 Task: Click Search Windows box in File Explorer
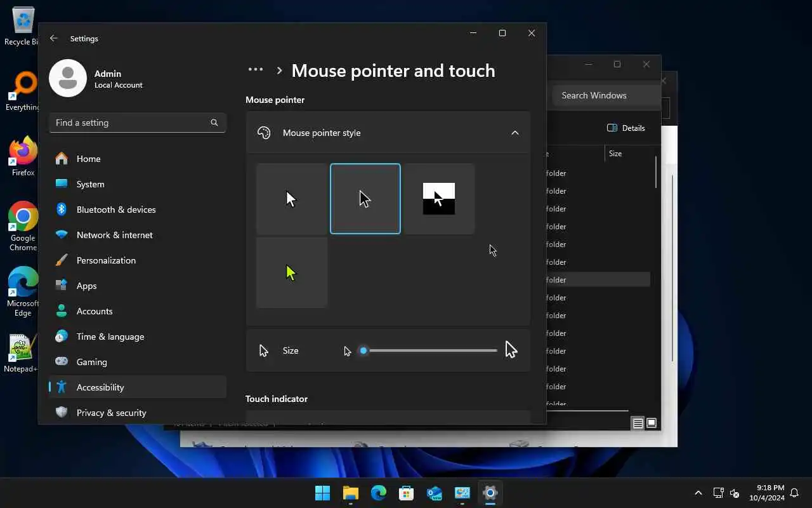point(606,95)
